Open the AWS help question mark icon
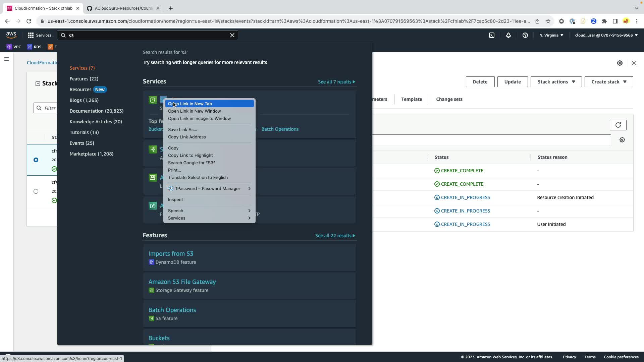Viewport: 644px width, 362px height. tap(525, 35)
